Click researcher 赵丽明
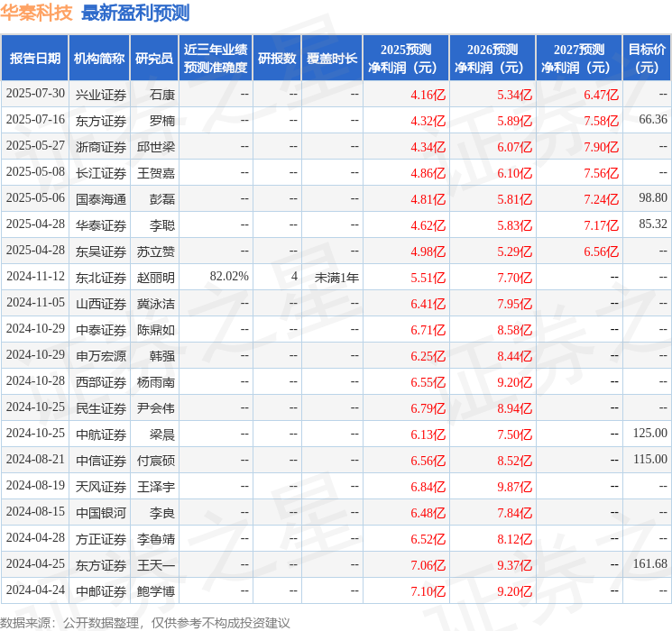The image size is (672, 631). click(x=156, y=278)
